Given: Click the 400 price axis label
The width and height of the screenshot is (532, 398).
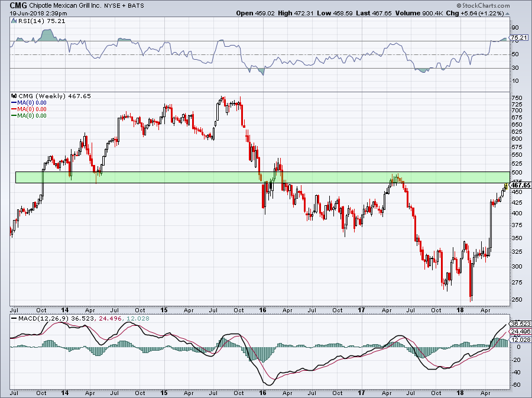Looking at the screenshot, I should point(517,213).
